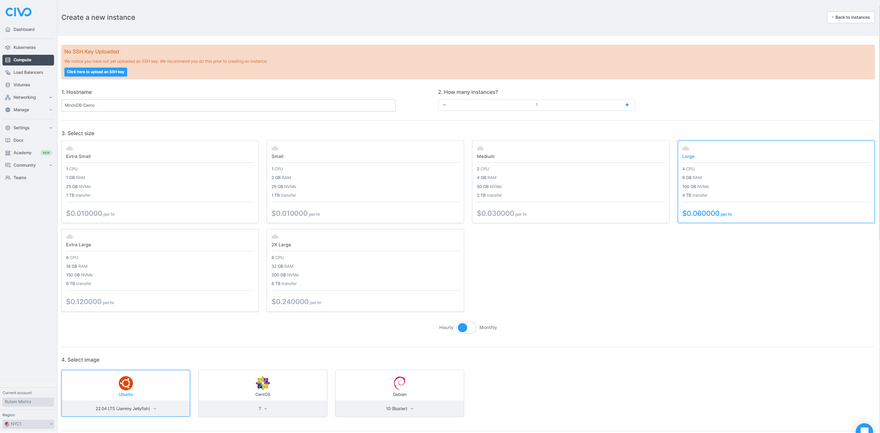Increase instance count with plus button
Image resolution: width=880 pixels, height=433 pixels.
627,105
